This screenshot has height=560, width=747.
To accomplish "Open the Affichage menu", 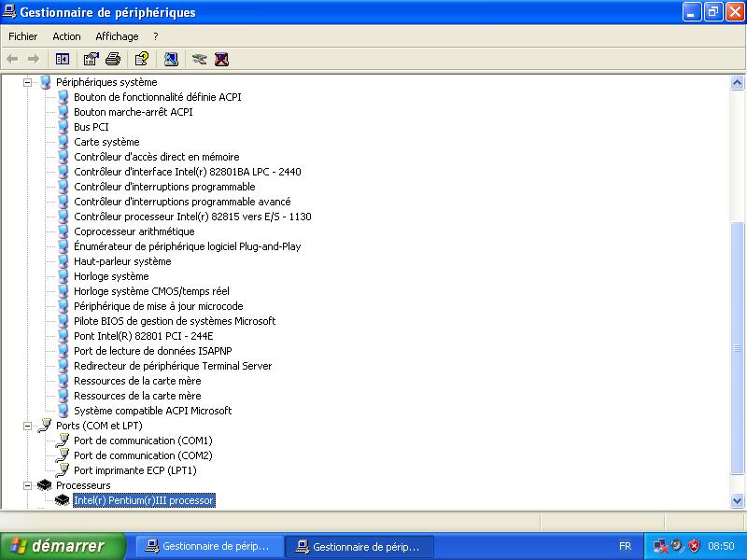I will coord(117,36).
